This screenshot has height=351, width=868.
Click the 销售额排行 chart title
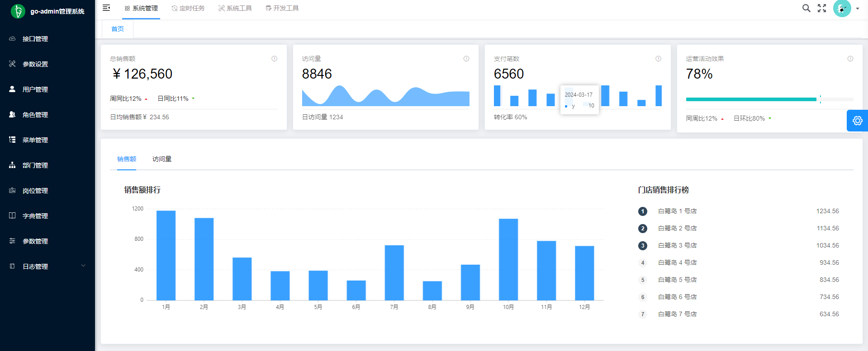click(x=142, y=190)
